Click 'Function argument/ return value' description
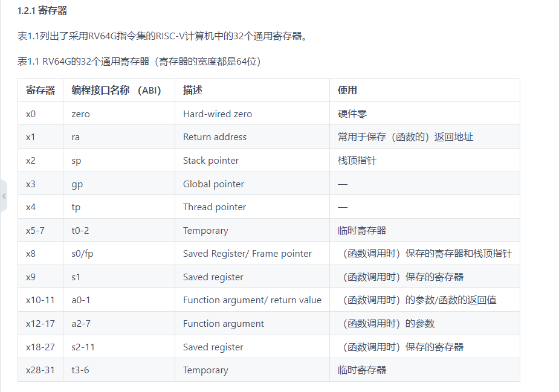Screen dimensions: 559x392 pos(252,300)
